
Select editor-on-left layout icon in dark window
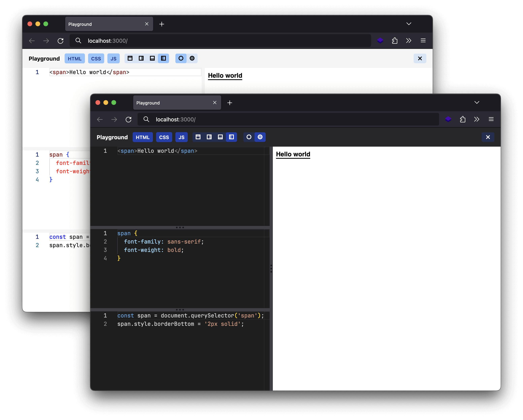[x=231, y=137]
